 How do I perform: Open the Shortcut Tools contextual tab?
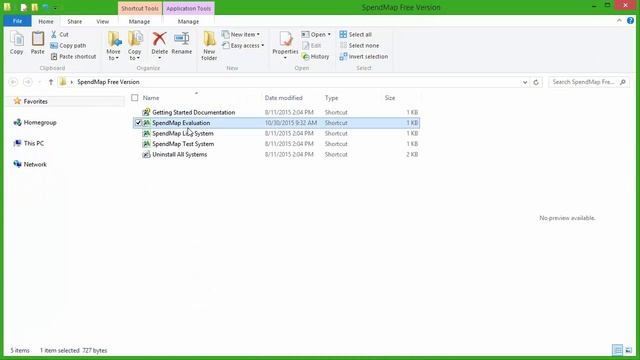point(140,8)
